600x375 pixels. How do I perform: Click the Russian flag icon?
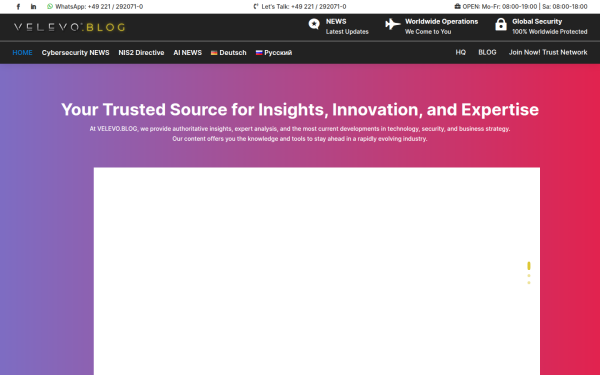point(259,53)
